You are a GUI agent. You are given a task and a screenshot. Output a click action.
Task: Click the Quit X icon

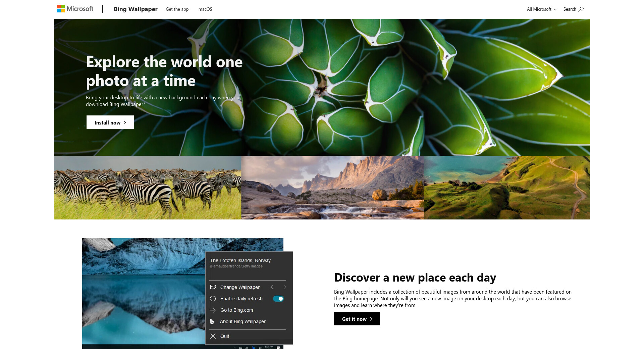(213, 336)
